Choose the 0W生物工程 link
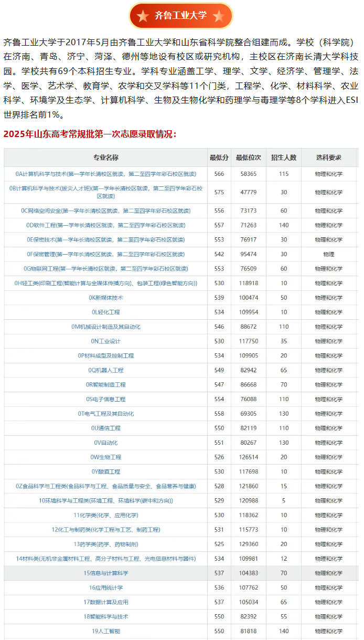Screen dimensions: 364x640 (106, 457)
